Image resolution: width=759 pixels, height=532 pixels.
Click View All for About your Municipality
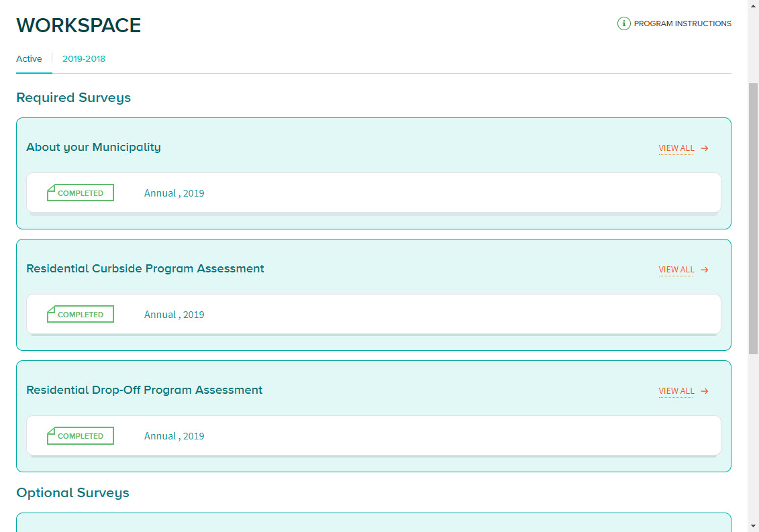point(676,148)
